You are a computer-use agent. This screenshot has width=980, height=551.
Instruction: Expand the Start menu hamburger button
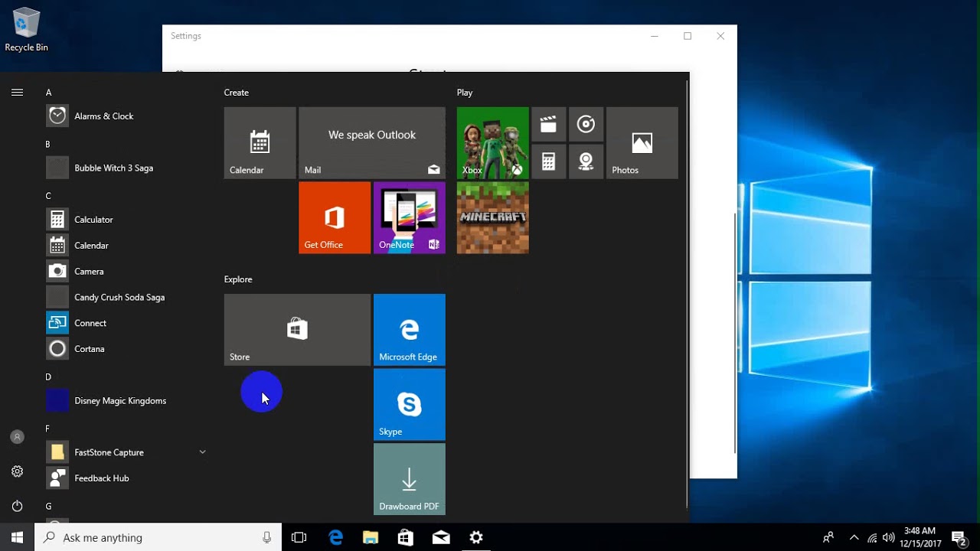(17, 93)
